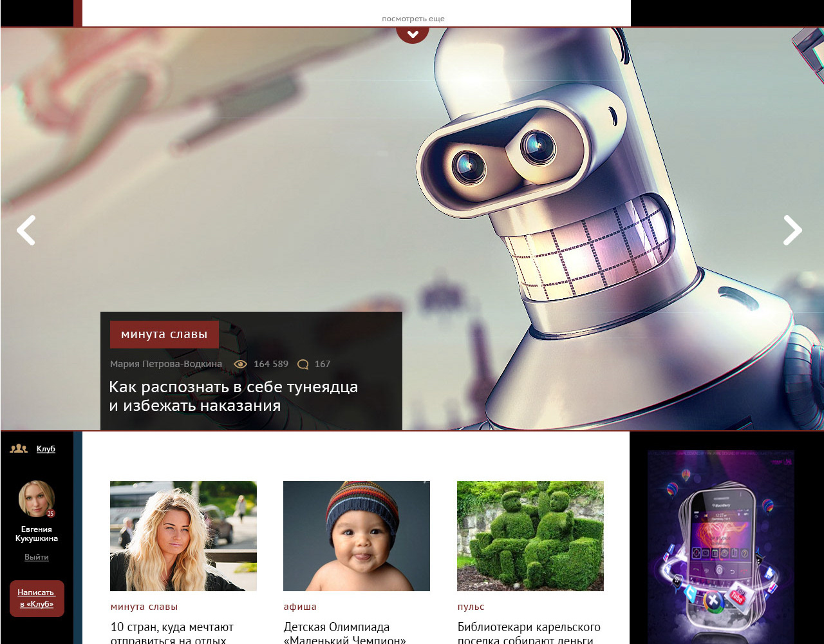Click the club people icon

point(19,449)
